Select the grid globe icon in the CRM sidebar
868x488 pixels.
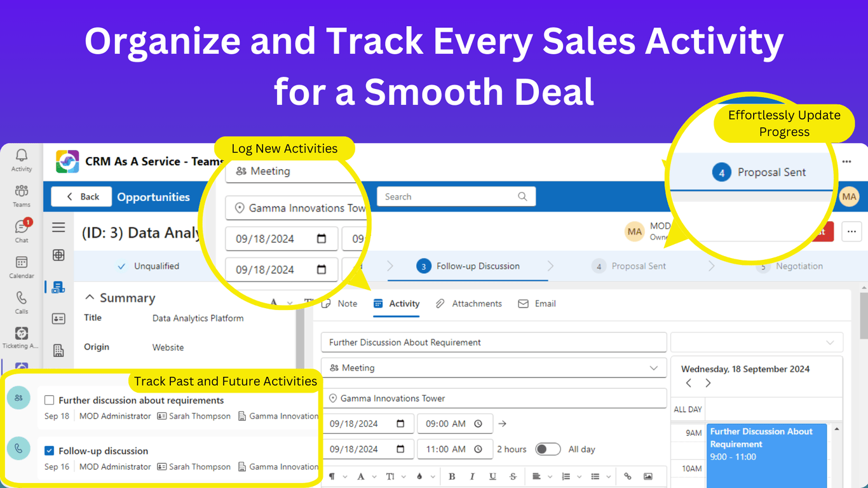pyautogui.click(x=58, y=255)
